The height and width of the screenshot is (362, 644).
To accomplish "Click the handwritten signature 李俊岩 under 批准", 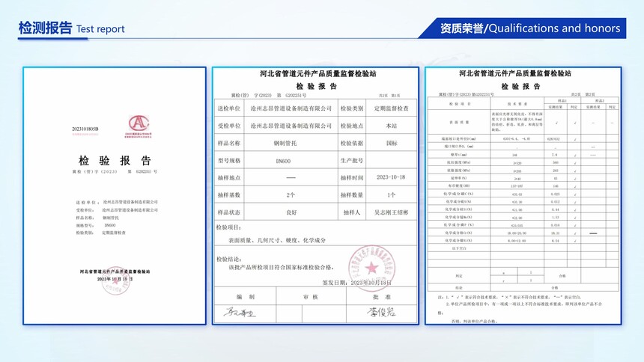I will coord(381,313).
